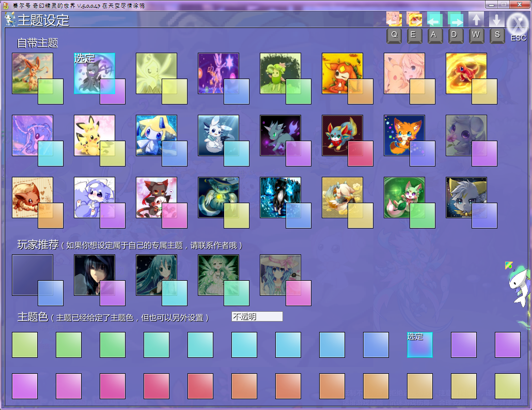The height and width of the screenshot is (410, 532).
Task: Click the Q key button
Action: (394, 35)
